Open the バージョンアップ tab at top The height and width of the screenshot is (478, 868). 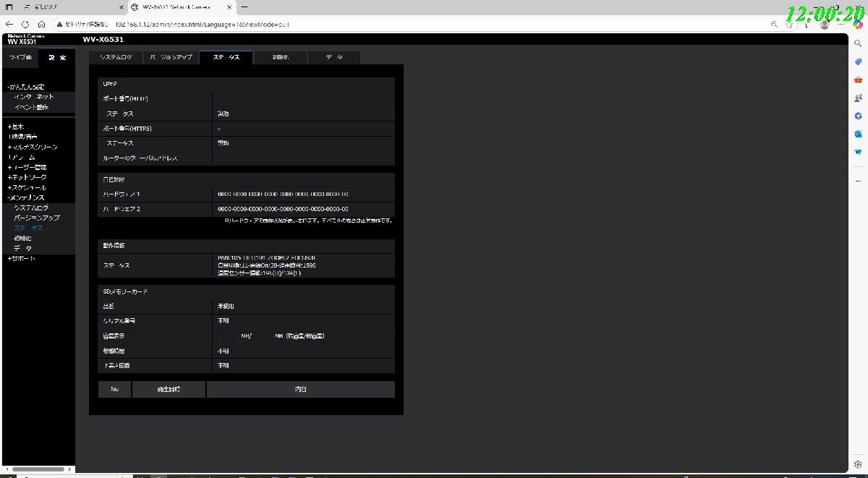tap(171, 57)
